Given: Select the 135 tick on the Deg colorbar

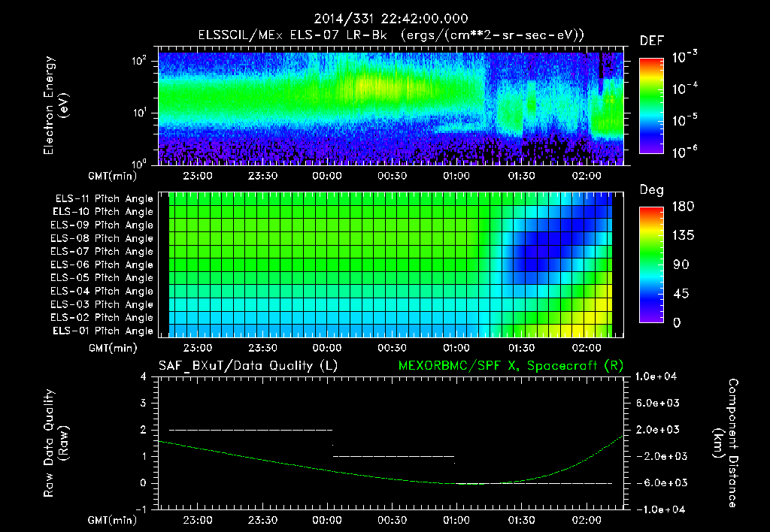Looking at the screenshot, I should (x=683, y=236).
